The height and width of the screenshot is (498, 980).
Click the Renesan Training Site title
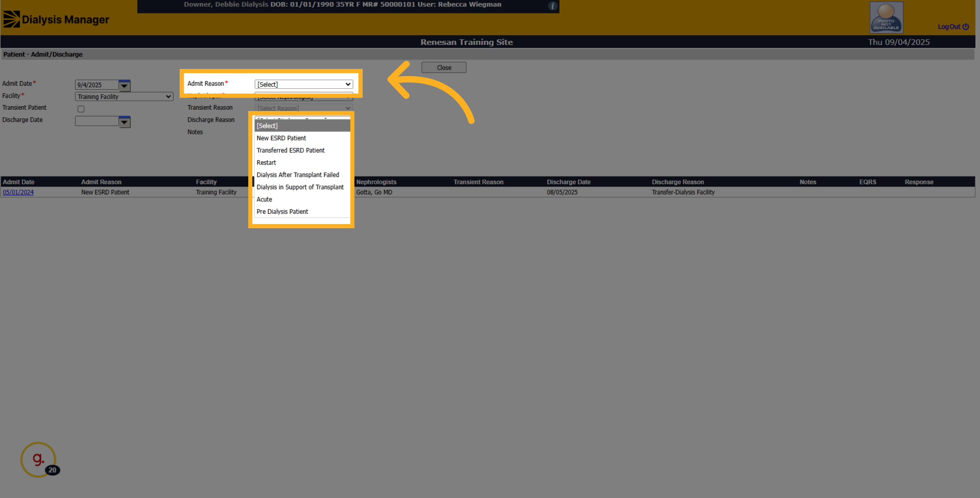(467, 42)
